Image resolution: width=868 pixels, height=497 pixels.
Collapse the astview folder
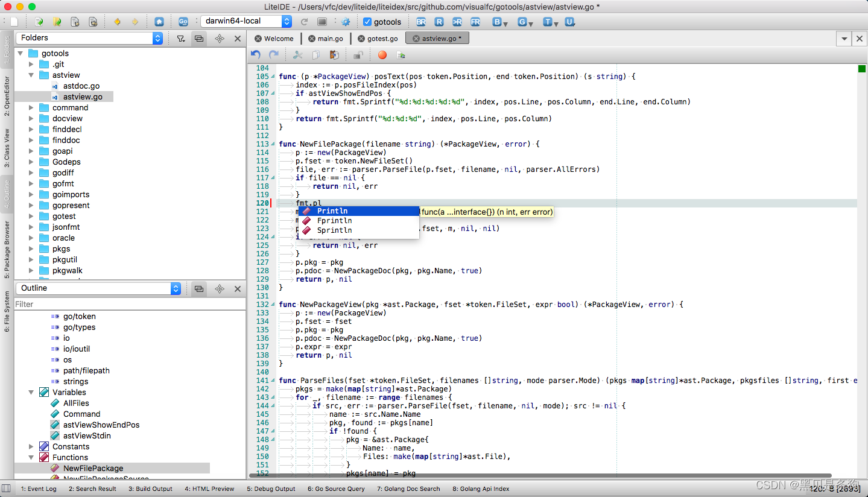tap(31, 75)
